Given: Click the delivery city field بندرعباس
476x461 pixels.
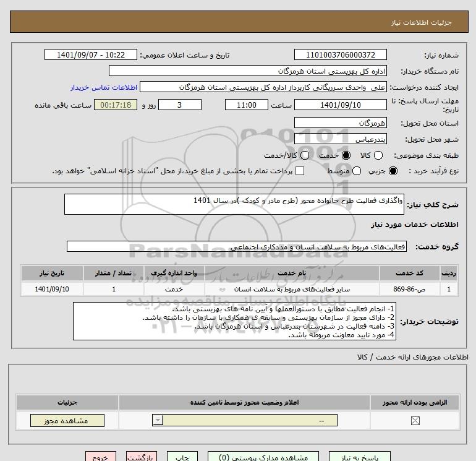Looking at the screenshot, I should click(x=340, y=139).
